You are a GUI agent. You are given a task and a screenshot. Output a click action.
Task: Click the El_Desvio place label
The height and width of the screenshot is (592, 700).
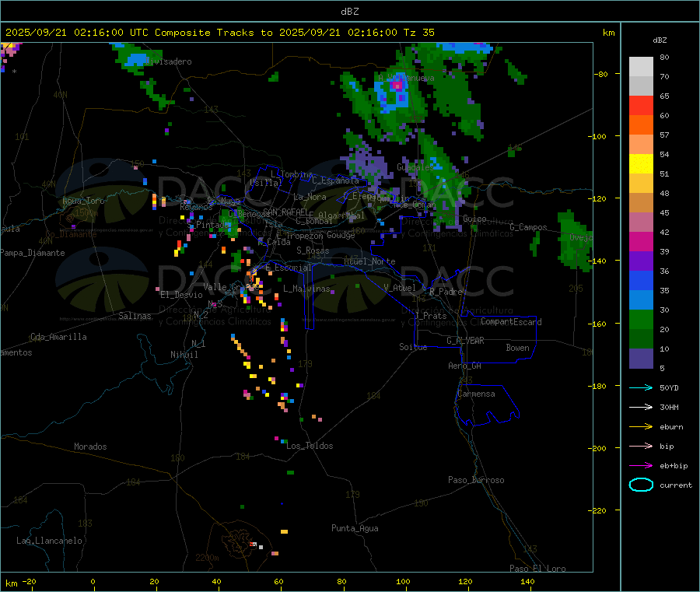(x=182, y=295)
